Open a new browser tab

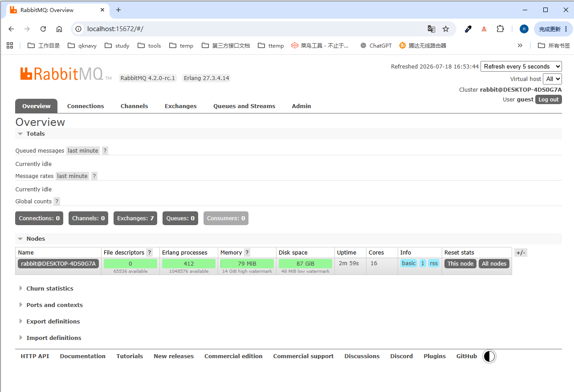[118, 10]
